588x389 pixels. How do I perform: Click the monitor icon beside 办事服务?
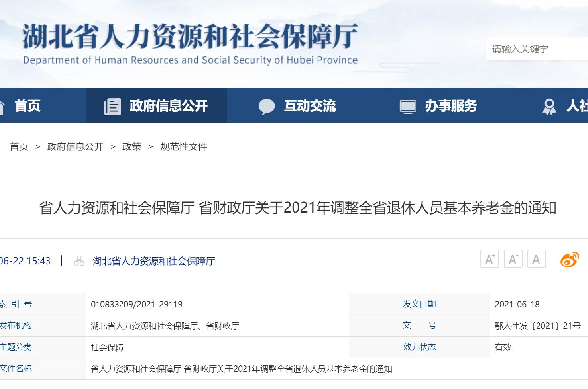click(x=408, y=106)
